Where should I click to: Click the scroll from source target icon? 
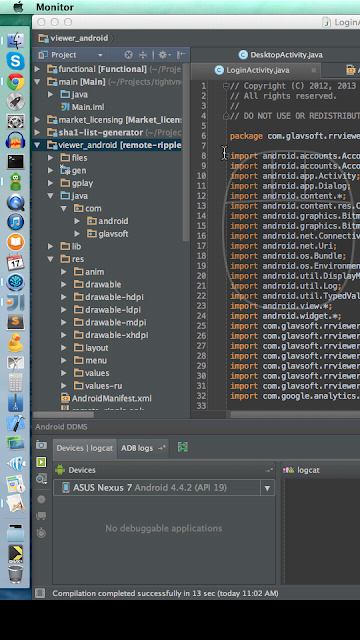tap(129, 55)
